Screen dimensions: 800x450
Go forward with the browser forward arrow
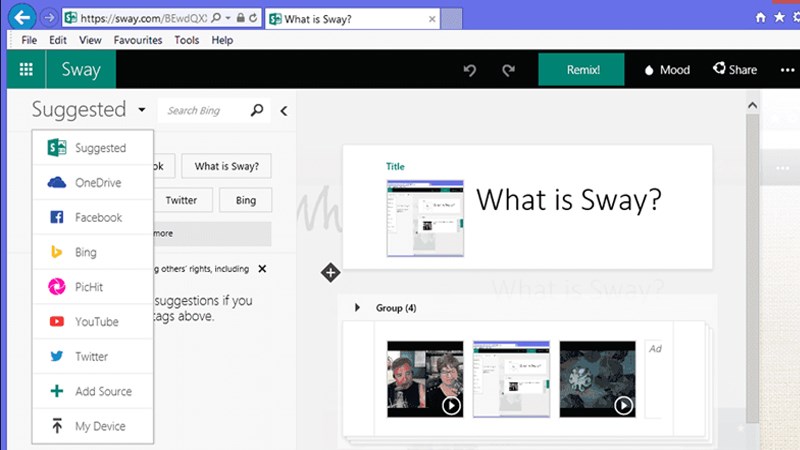click(x=49, y=18)
